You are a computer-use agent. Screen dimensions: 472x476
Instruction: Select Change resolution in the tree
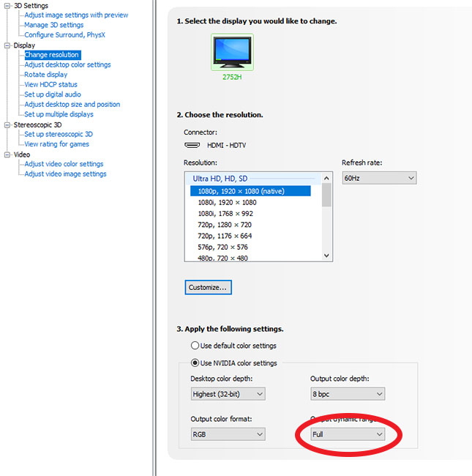click(x=53, y=55)
